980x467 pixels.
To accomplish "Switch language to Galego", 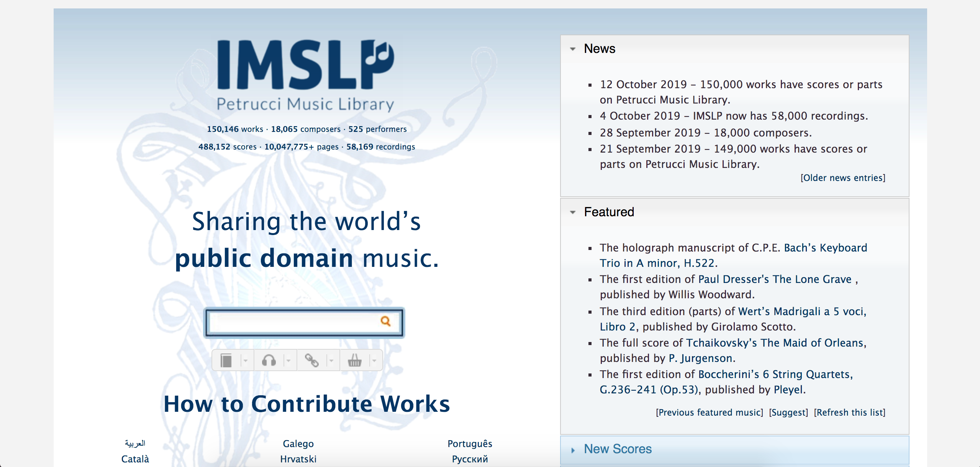I will [298, 444].
